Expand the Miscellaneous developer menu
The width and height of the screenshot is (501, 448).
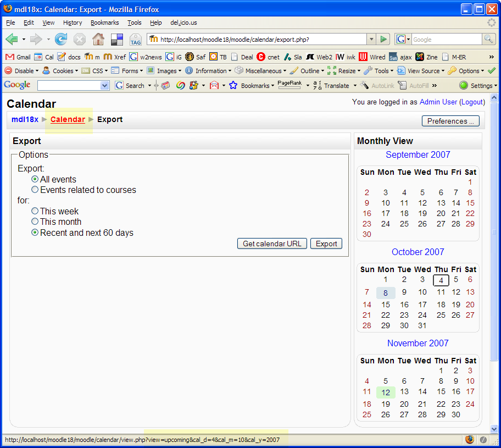260,71
